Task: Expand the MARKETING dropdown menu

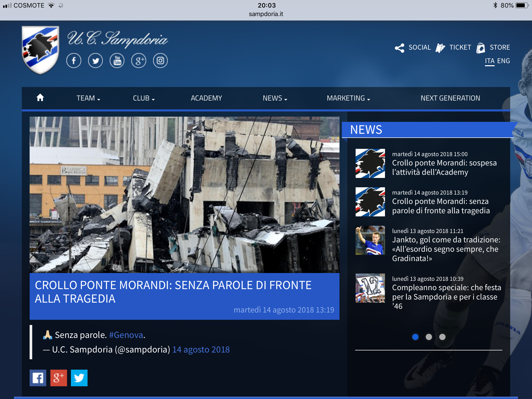Action: pyautogui.click(x=348, y=98)
